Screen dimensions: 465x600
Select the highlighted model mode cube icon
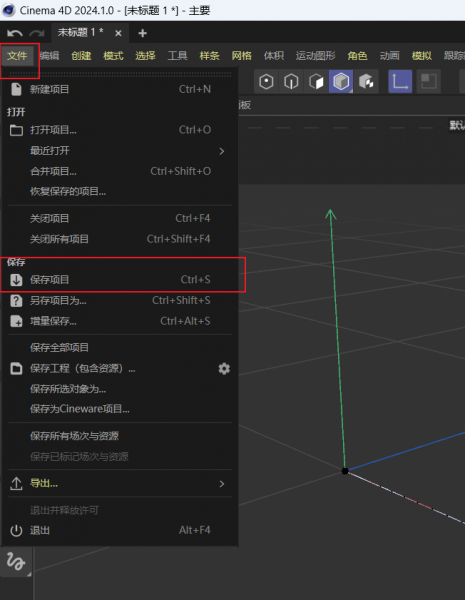[341, 82]
